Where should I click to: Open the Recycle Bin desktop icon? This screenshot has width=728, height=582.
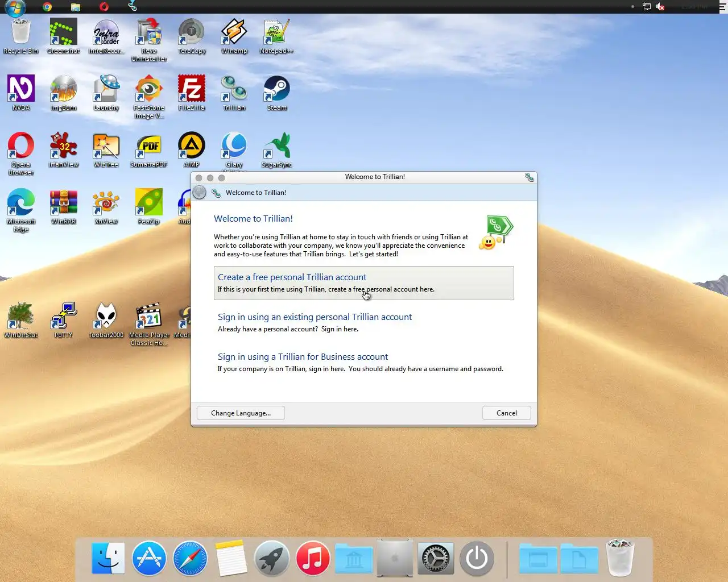click(x=21, y=36)
